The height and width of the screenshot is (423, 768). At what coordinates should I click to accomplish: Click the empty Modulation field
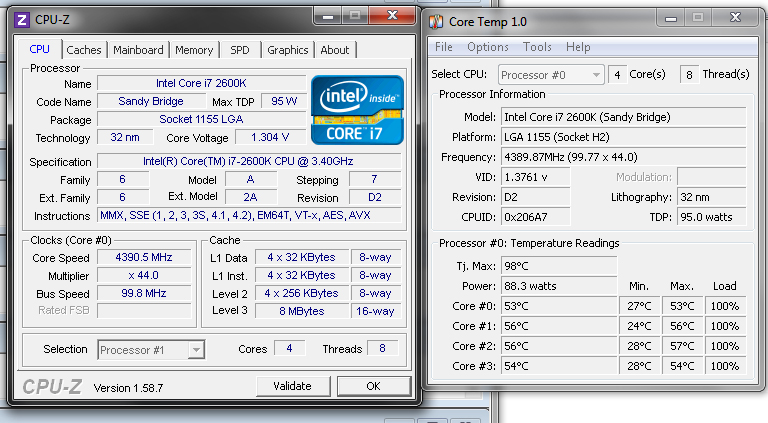click(x=712, y=177)
